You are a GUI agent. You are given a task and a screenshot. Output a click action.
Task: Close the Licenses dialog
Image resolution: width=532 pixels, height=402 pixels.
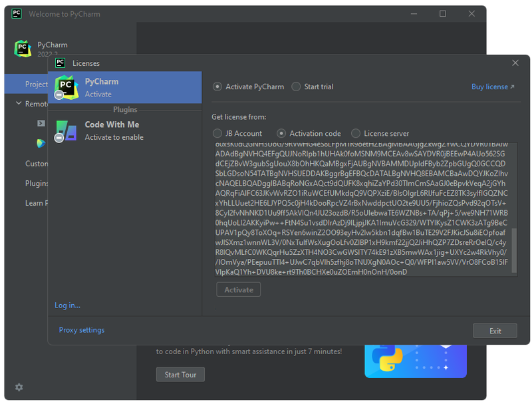(515, 63)
